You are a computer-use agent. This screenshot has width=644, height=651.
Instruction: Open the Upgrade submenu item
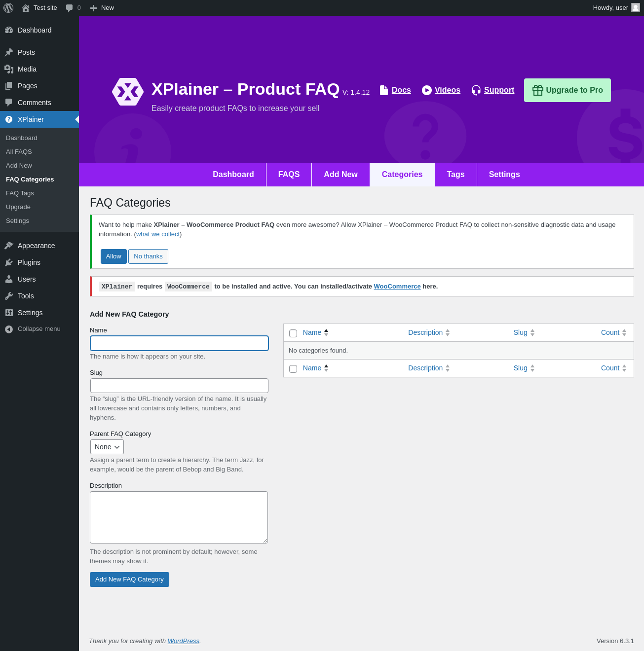18,207
